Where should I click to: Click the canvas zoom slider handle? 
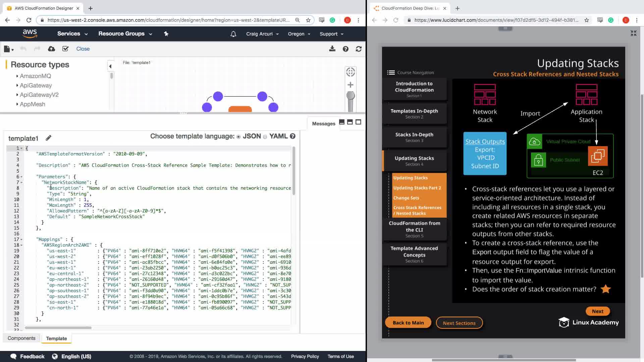coord(350,96)
